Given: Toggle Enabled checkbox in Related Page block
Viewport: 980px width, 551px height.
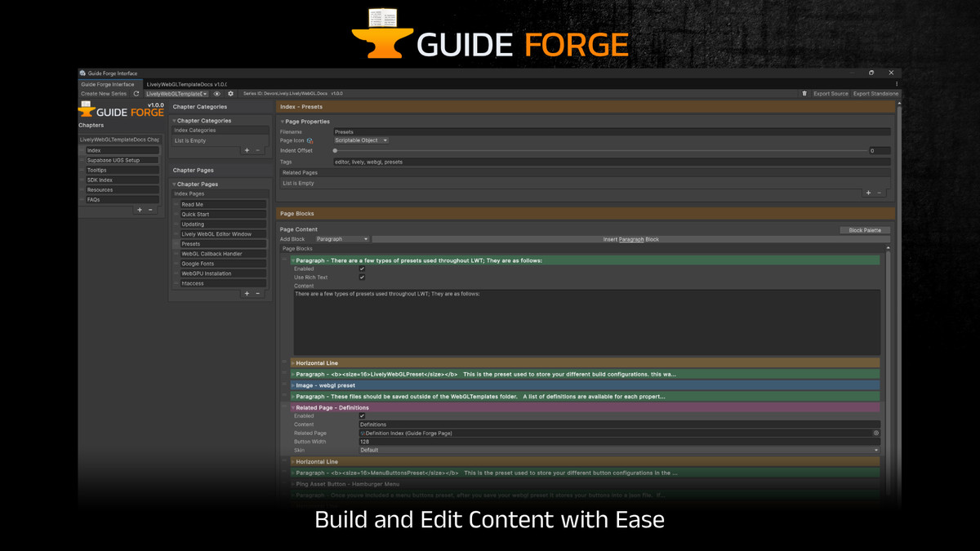Looking at the screenshot, I should coord(362,416).
